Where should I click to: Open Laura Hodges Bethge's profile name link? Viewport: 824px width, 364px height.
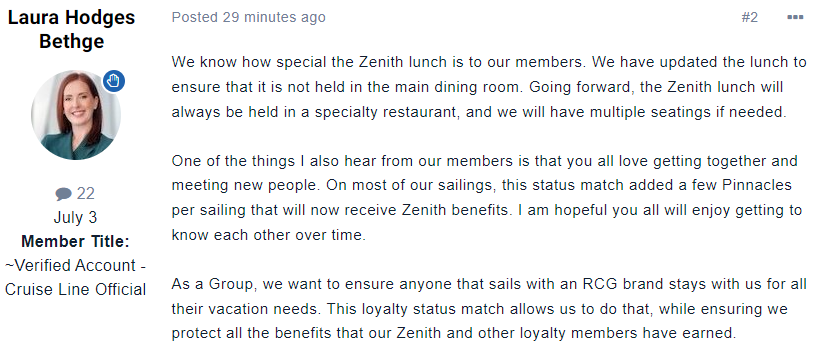[x=71, y=29]
